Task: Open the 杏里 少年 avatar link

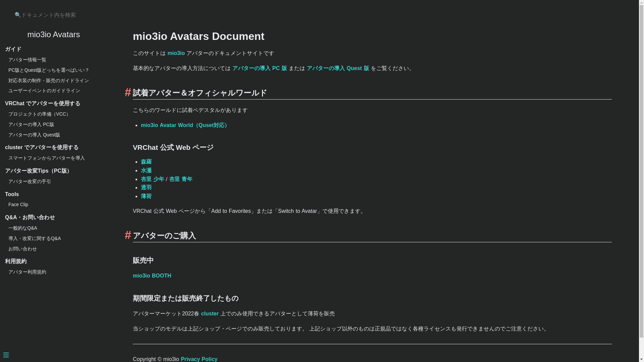Action: pyautogui.click(x=153, y=179)
